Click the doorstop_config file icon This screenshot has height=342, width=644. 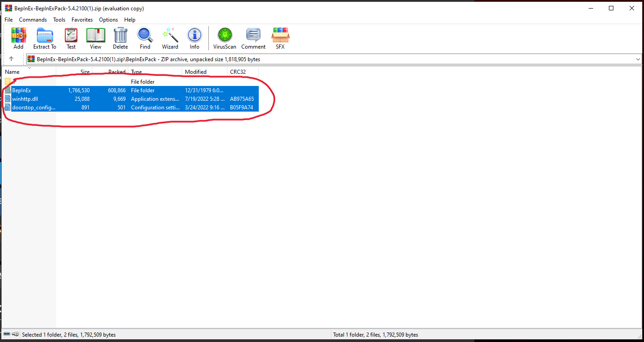click(x=8, y=108)
